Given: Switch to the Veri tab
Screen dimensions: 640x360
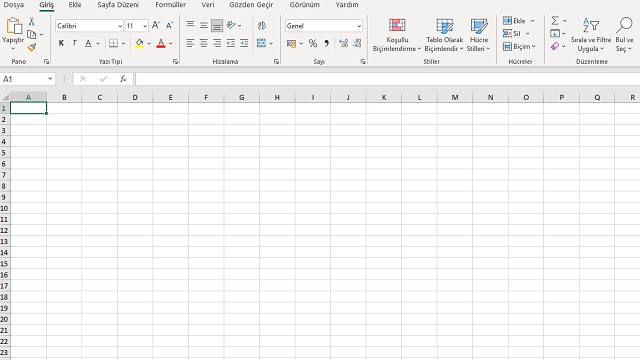Looking at the screenshot, I should click(207, 5).
